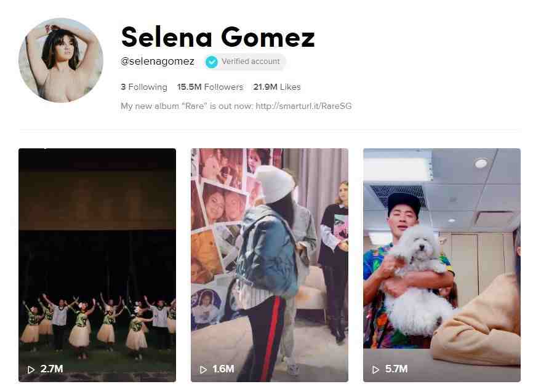Click play icon on the 2.7M video

(x=31, y=370)
